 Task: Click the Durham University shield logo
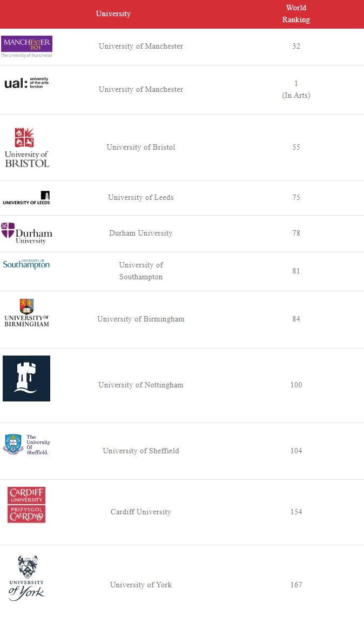point(26,233)
